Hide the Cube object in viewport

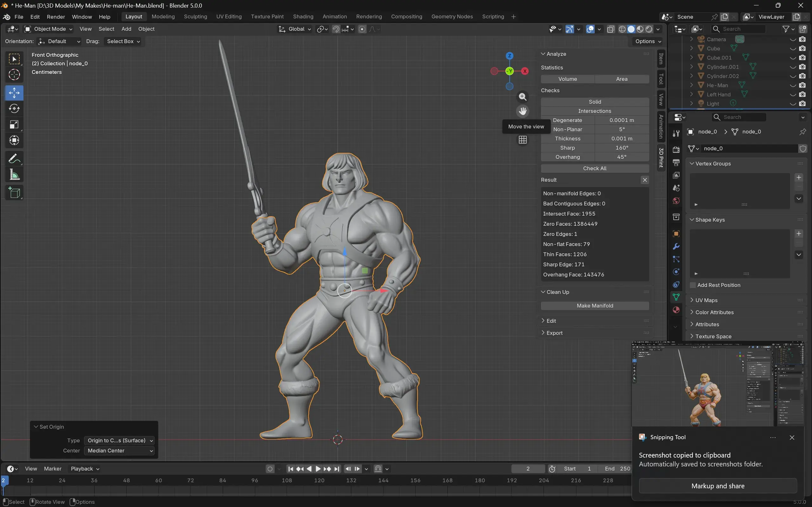(793, 49)
